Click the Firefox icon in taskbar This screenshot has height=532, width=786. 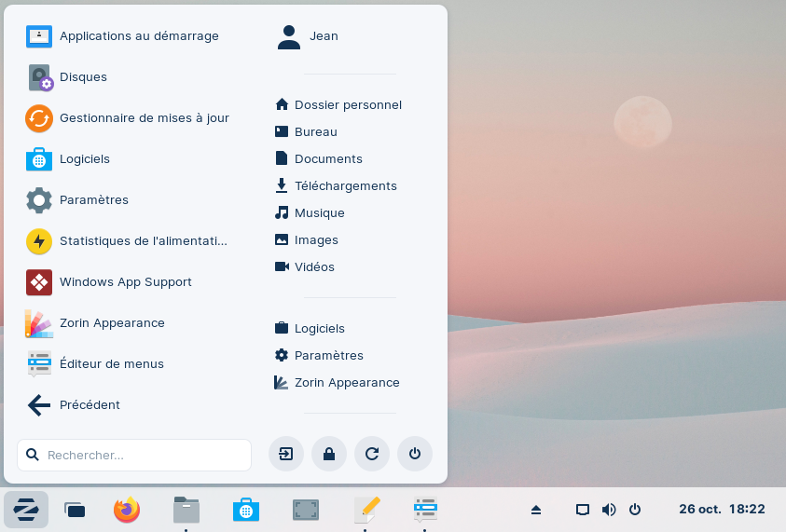click(127, 510)
